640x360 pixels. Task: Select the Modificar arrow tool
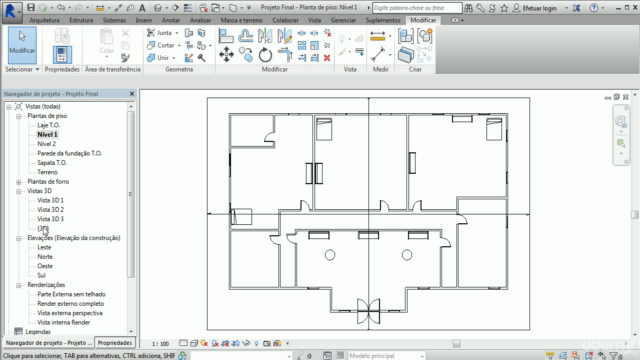(x=22, y=45)
